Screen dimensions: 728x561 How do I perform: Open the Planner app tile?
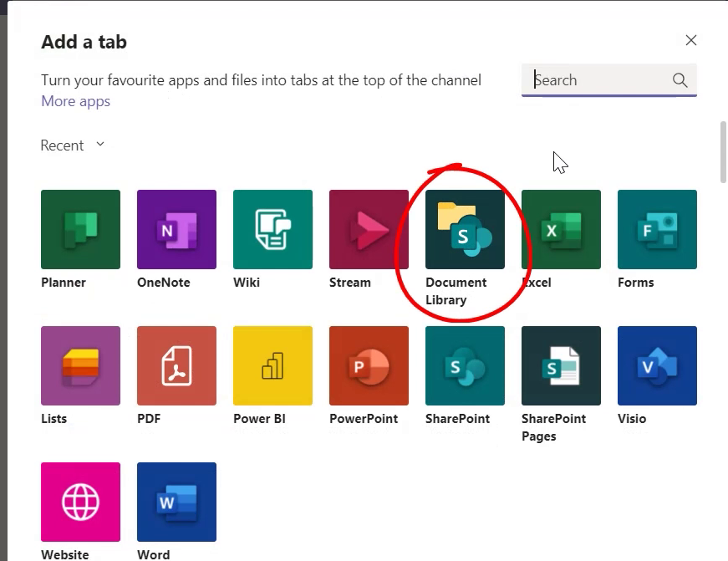80,229
